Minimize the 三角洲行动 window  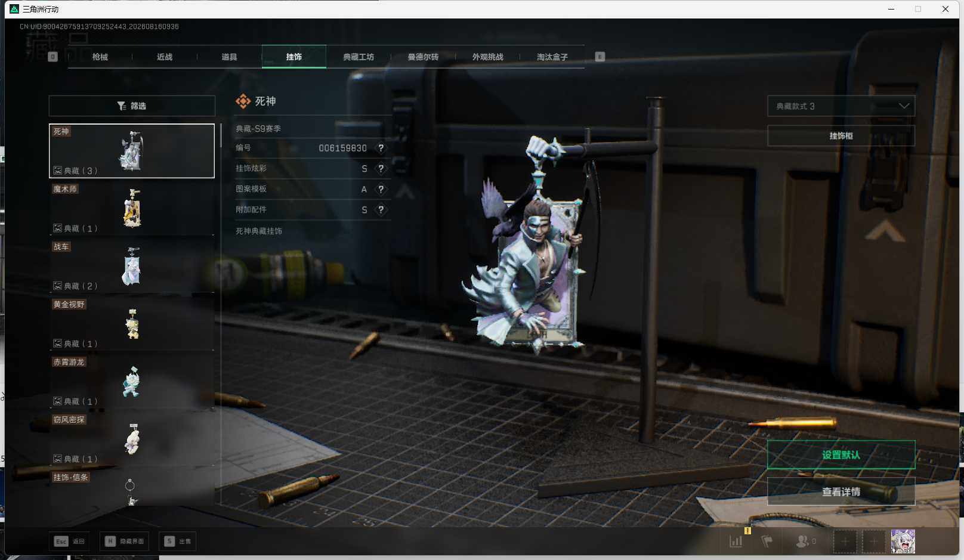pos(891,9)
